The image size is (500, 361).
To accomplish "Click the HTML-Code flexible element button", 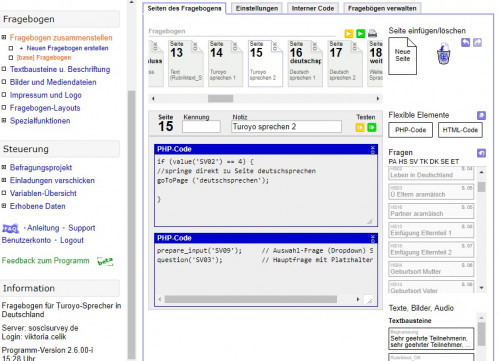I will [460, 130].
